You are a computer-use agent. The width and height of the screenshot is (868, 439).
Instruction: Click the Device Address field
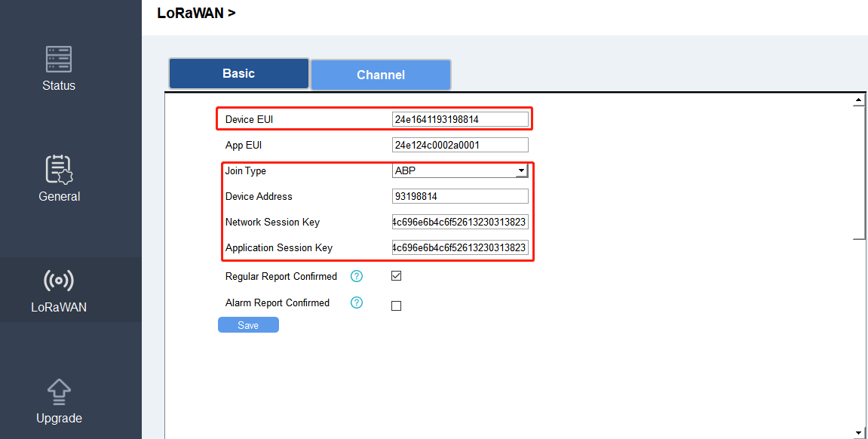460,196
